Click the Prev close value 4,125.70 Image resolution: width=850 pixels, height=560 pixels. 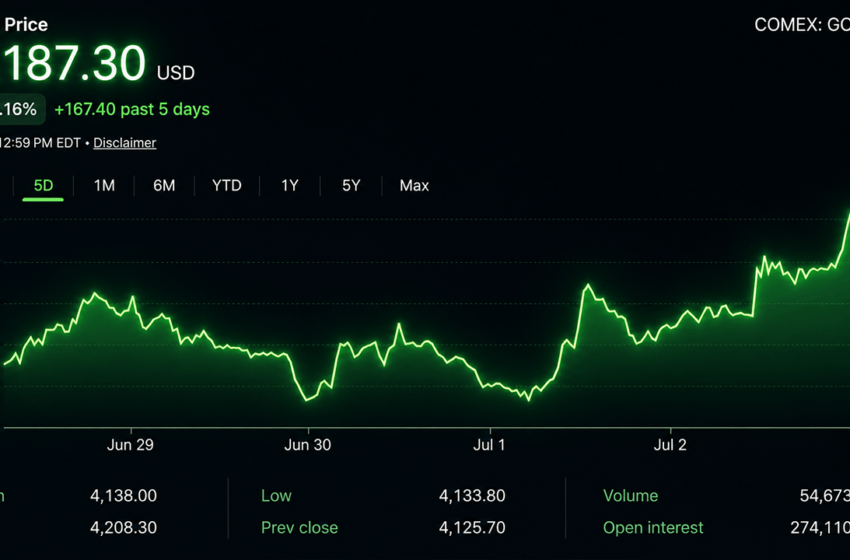coord(472,527)
